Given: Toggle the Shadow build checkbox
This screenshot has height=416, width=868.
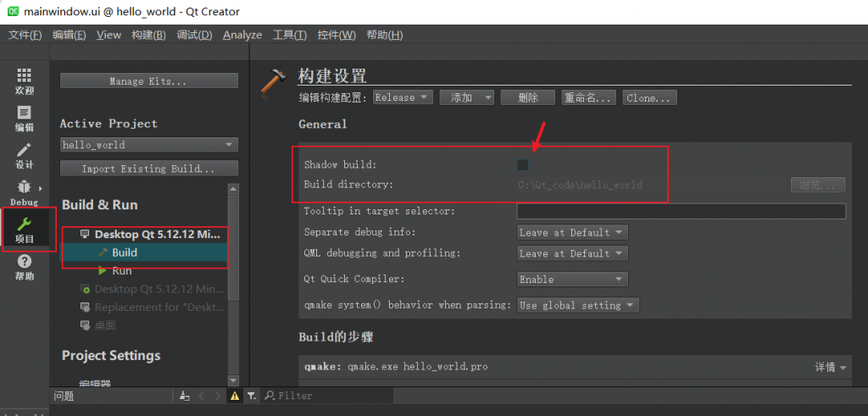Looking at the screenshot, I should click(x=522, y=164).
